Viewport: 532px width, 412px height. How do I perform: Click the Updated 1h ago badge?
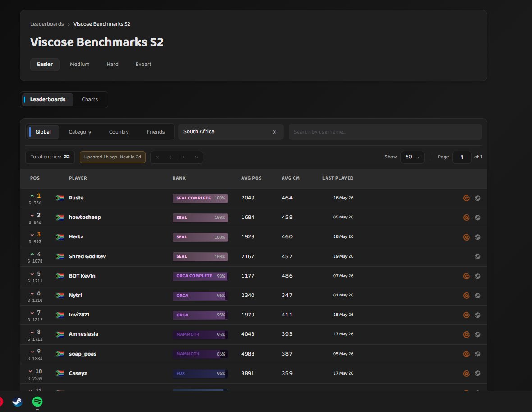(113, 157)
